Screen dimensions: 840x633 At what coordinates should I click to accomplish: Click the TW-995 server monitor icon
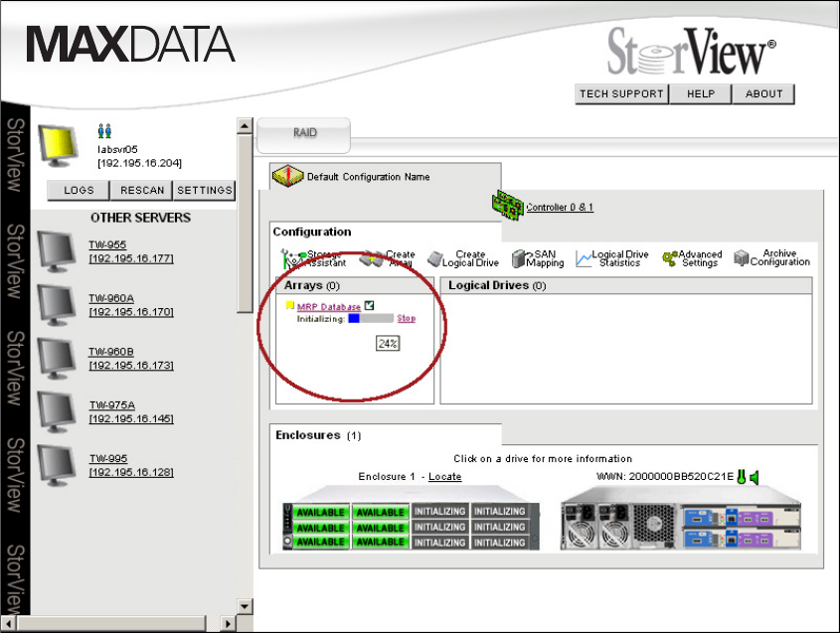pyautogui.click(x=57, y=465)
